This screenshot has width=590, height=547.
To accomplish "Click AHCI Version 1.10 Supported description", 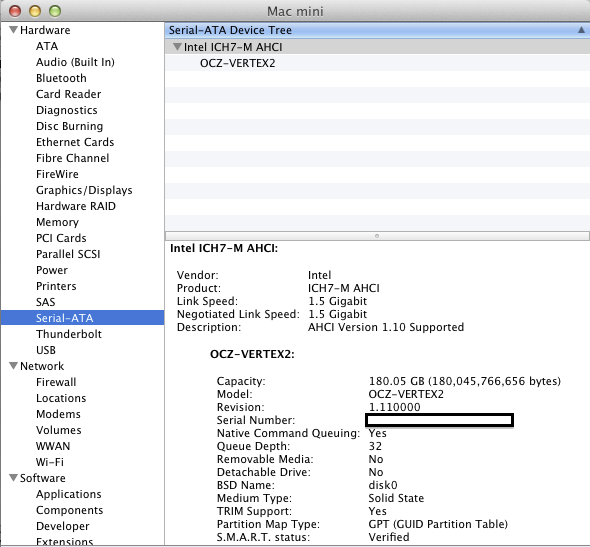I will click(x=386, y=327).
